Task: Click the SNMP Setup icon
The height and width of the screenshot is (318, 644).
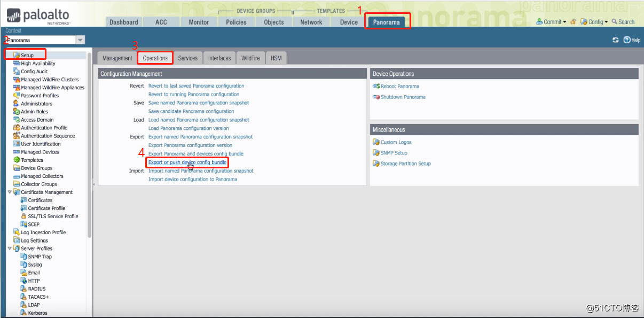Action: pyautogui.click(x=376, y=153)
